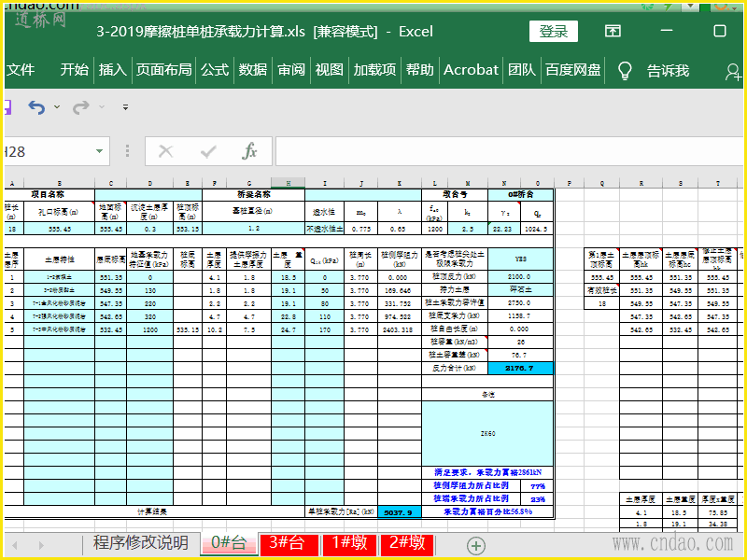The width and height of the screenshot is (747, 560).
Task: Click the Redo arrow icon
Action: (80, 107)
